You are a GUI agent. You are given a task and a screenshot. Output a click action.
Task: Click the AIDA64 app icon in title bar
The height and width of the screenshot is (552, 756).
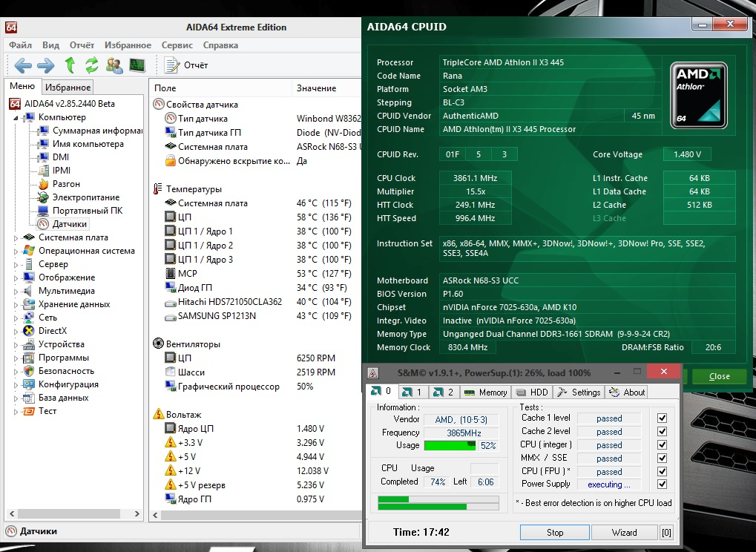pyautogui.click(x=11, y=27)
